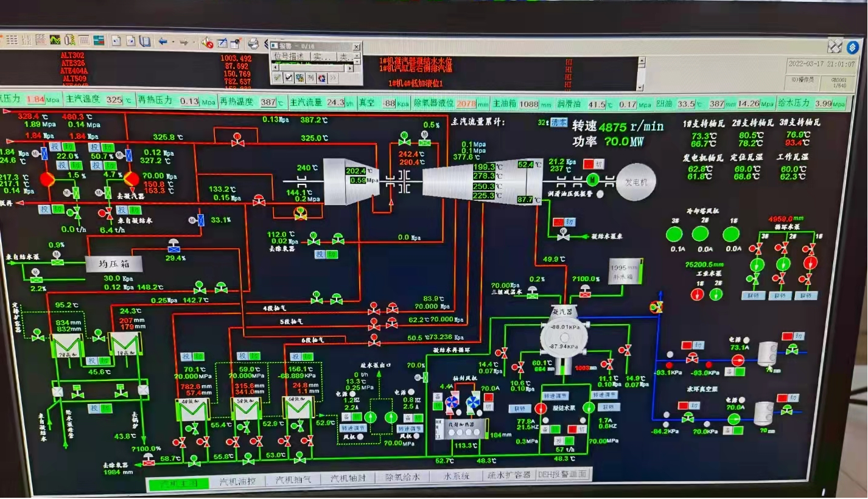The image size is (868, 499).
Task: Click the left 转速调节 button under condensate pump
Action: tap(555, 395)
